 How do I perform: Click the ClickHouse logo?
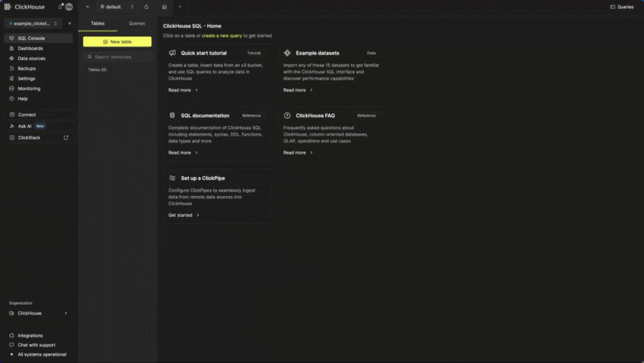pos(24,7)
